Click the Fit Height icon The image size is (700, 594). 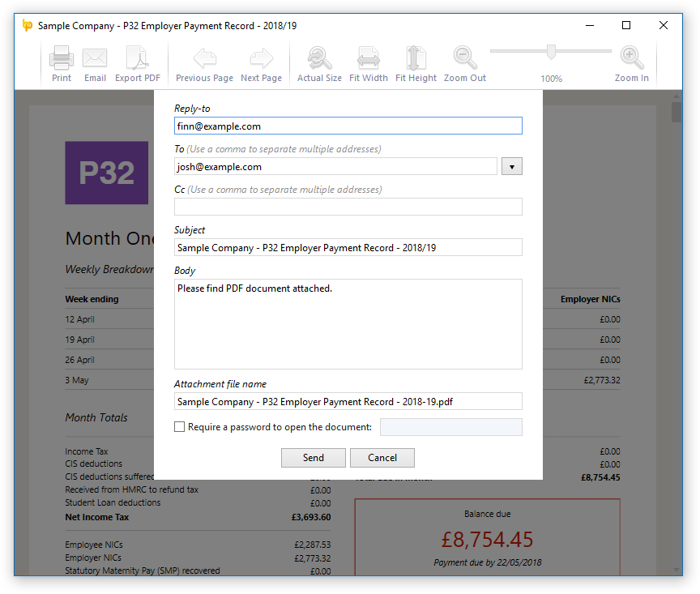pyautogui.click(x=416, y=58)
